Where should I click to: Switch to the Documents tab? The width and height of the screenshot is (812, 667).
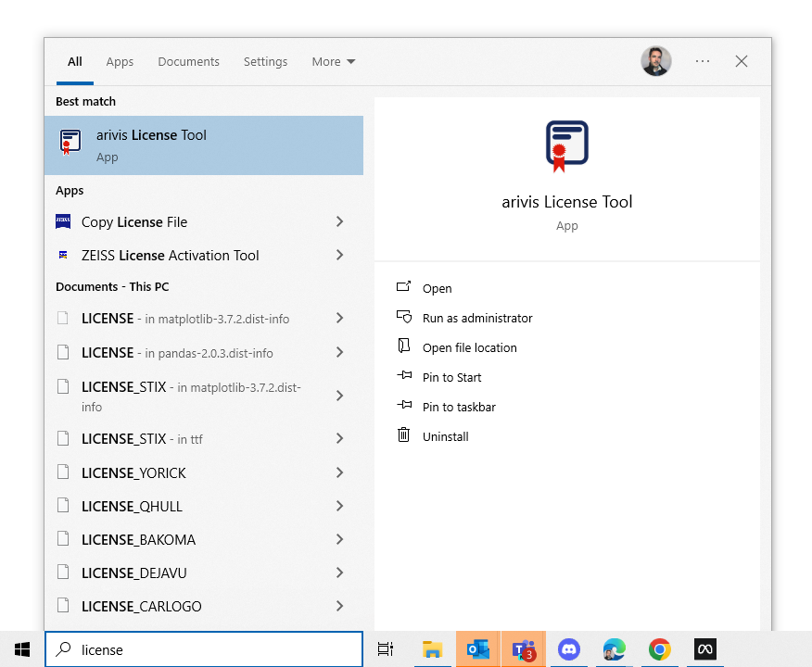[188, 61]
